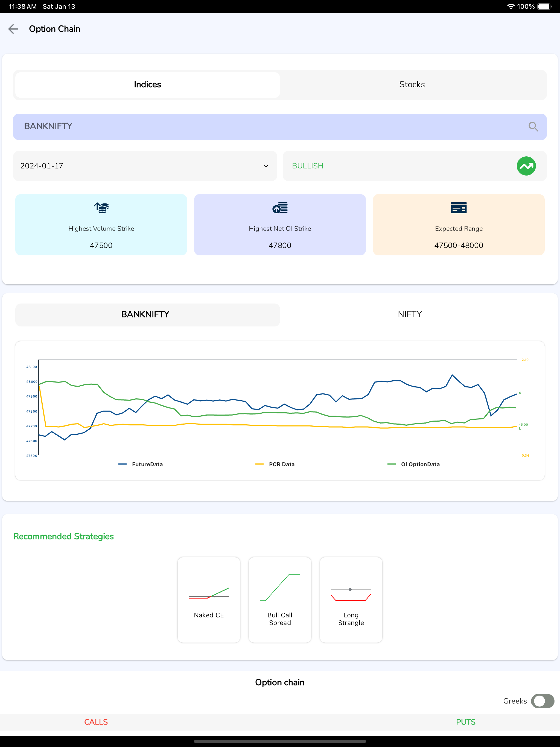Select the Bull Call Spread strategy card
560x747 pixels.
280,600
